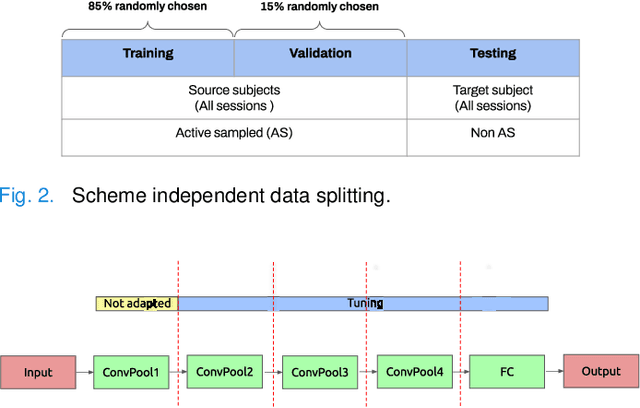Select the Validation column header
The image size is (640, 408).
tap(320, 54)
